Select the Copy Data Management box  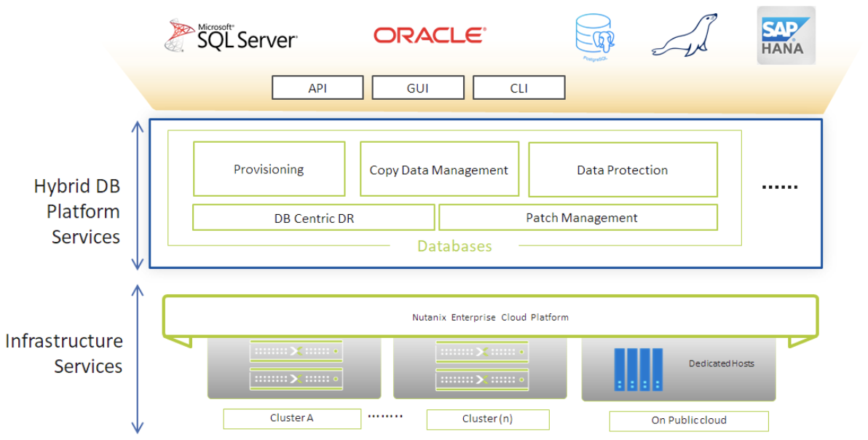click(x=440, y=169)
